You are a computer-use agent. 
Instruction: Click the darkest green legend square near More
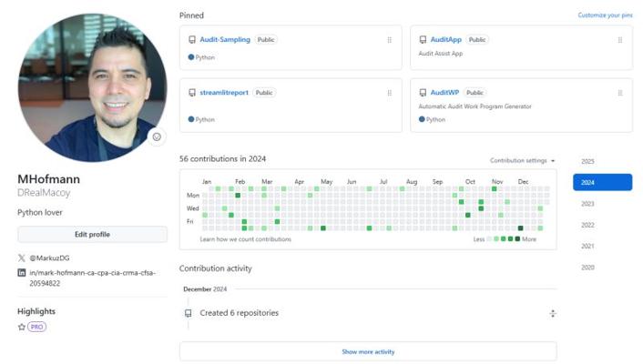click(517, 239)
